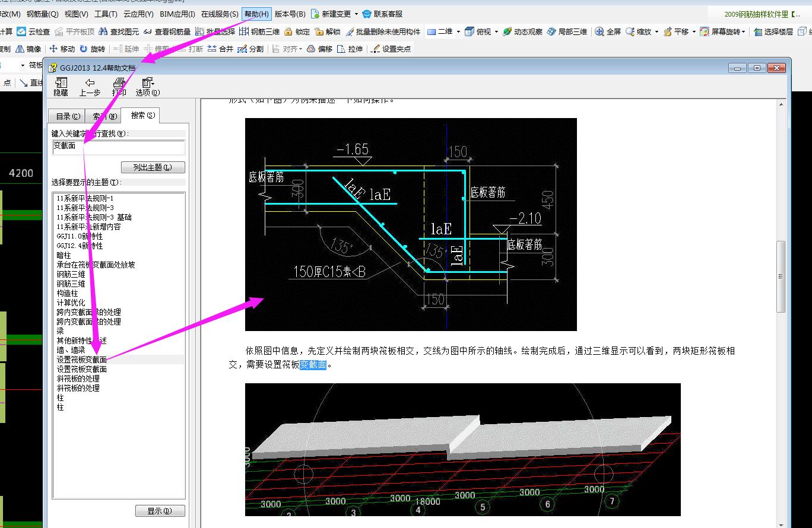Screen dimensions: 812x528
Task: Expand the 二维 view mode dropdown
Action: (458, 31)
